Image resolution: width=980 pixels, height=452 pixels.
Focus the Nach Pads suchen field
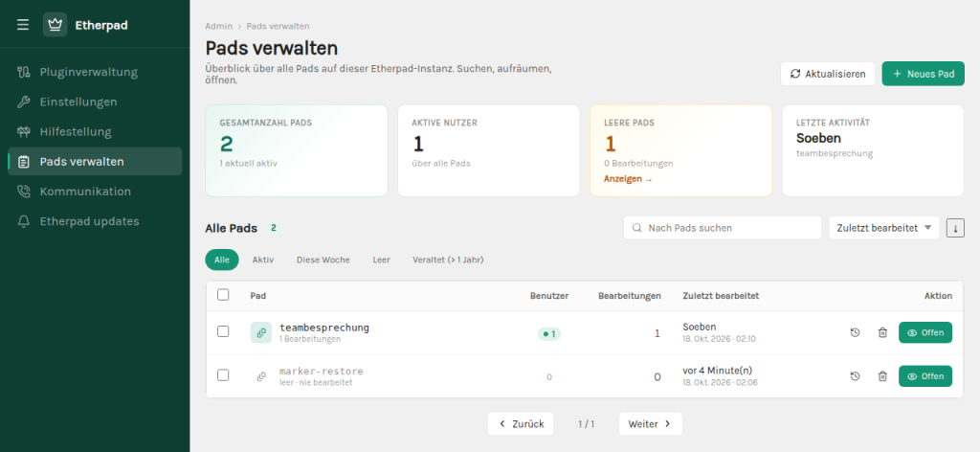click(x=723, y=228)
